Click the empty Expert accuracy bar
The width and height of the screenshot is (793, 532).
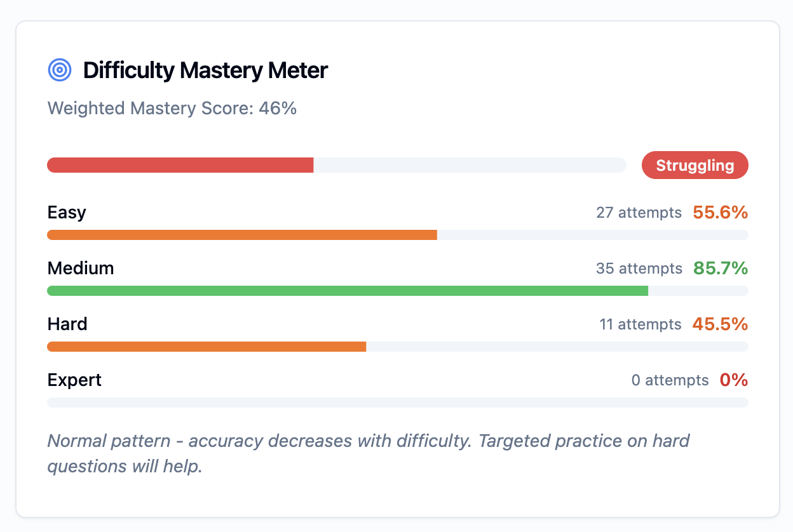[x=398, y=402]
